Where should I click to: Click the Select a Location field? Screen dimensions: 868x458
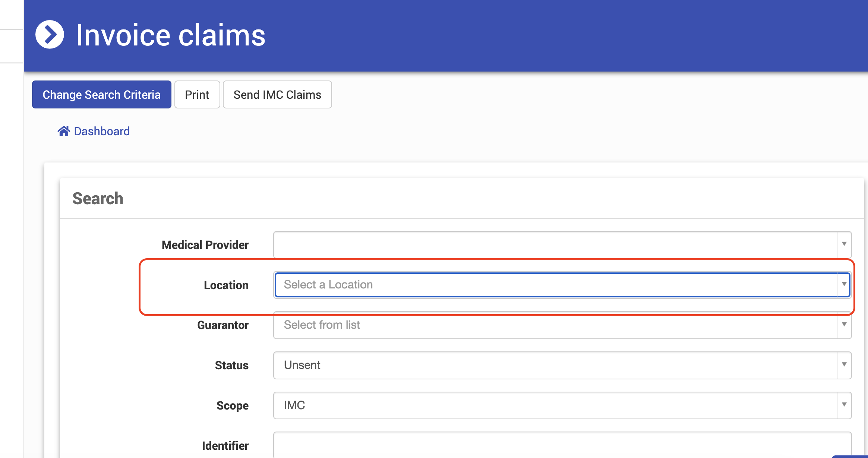(555, 285)
